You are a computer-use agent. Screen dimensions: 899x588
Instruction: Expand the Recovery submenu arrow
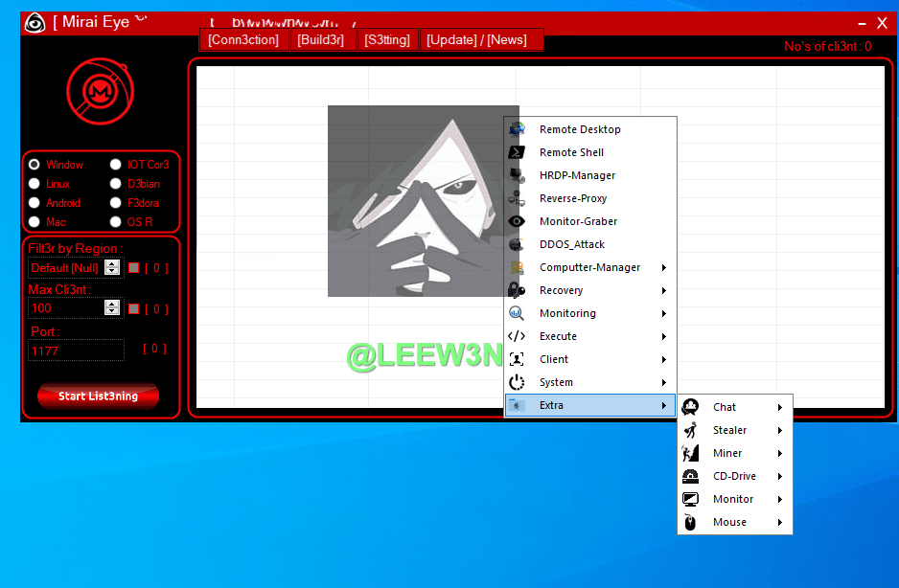coord(663,290)
